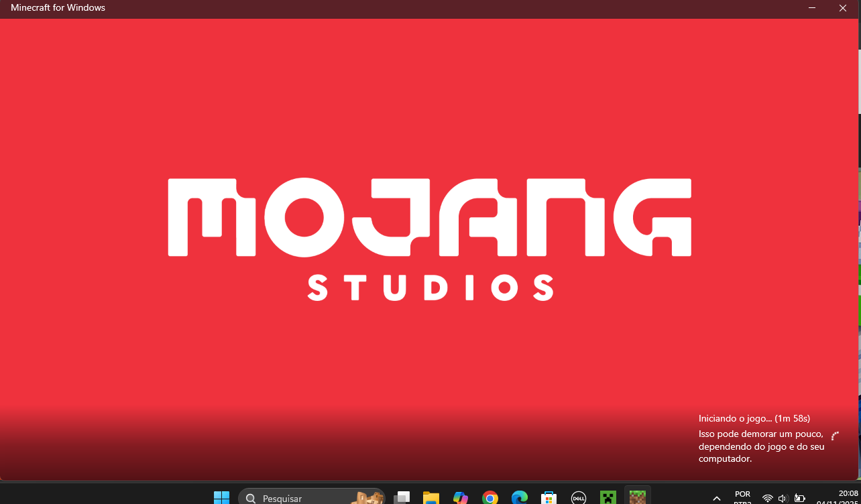Expand the hidden system tray icons chevron
This screenshot has height=504, width=861.
click(717, 499)
